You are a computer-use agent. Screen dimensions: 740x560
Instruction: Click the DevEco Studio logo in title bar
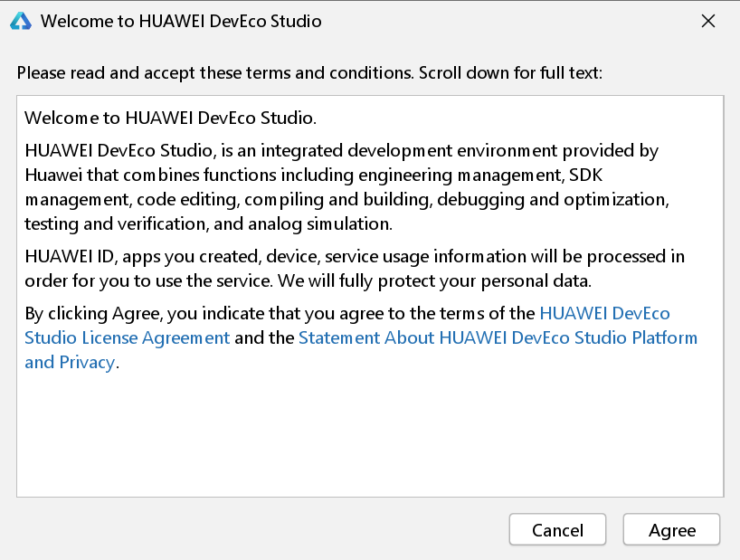coord(20,21)
